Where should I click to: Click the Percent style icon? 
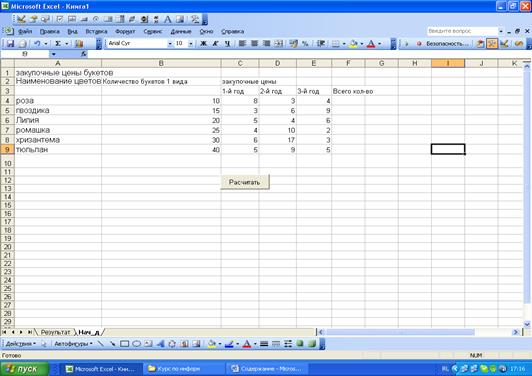[305, 43]
